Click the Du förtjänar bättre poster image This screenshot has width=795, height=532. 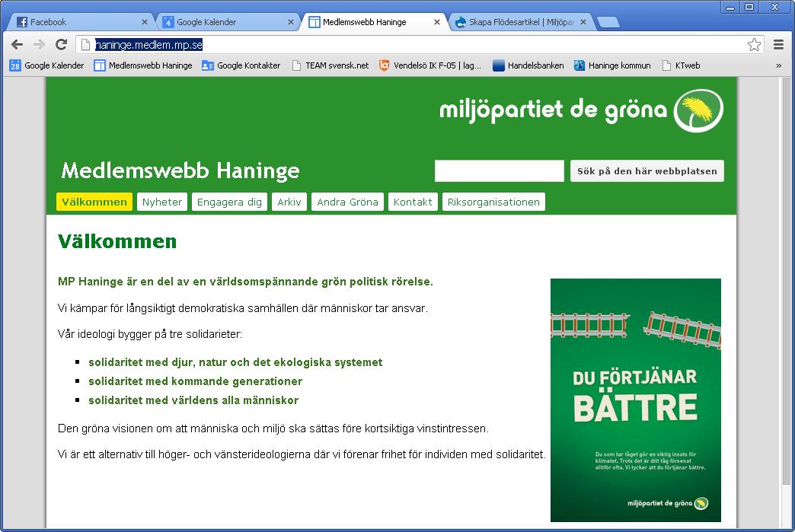pos(635,400)
